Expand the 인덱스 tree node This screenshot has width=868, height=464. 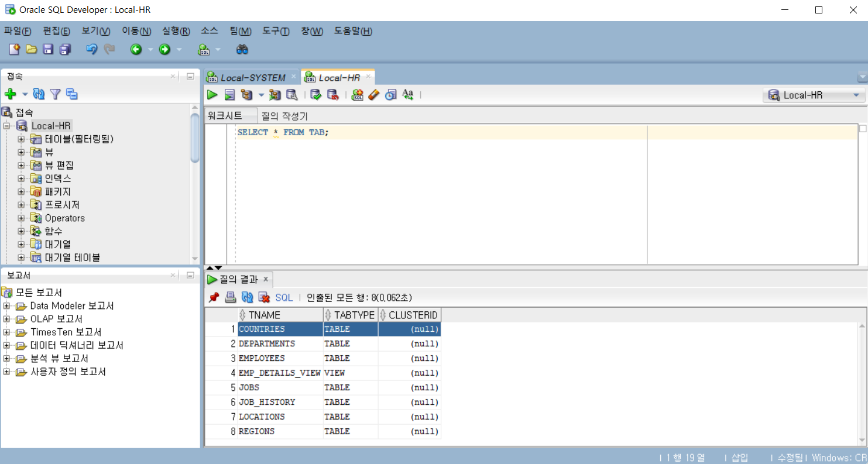point(21,178)
